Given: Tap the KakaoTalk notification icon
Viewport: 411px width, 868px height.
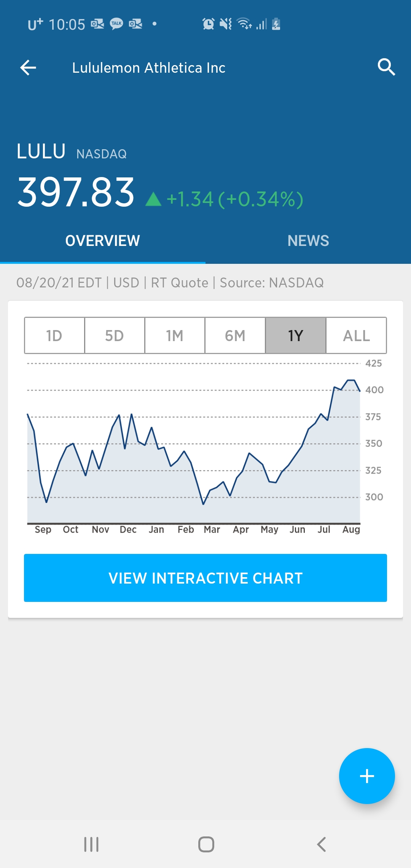Looking at the screenshot, I should (116, 24).
